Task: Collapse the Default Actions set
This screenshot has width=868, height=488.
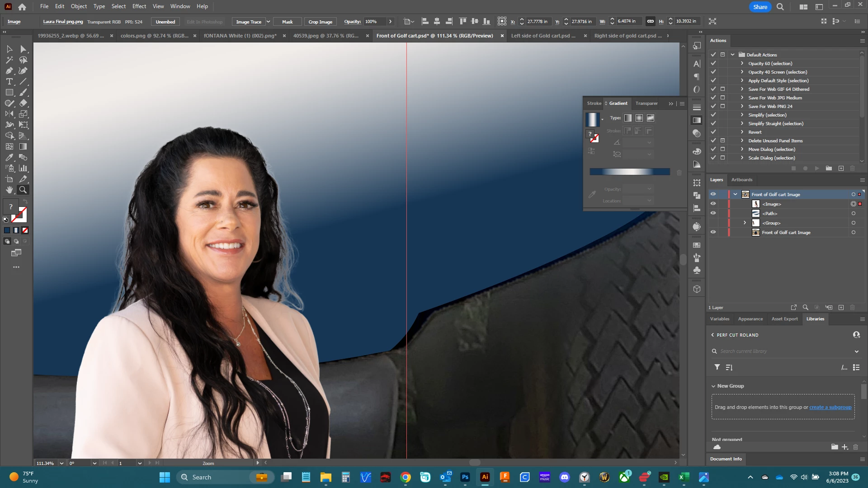Action: [732, 55]
